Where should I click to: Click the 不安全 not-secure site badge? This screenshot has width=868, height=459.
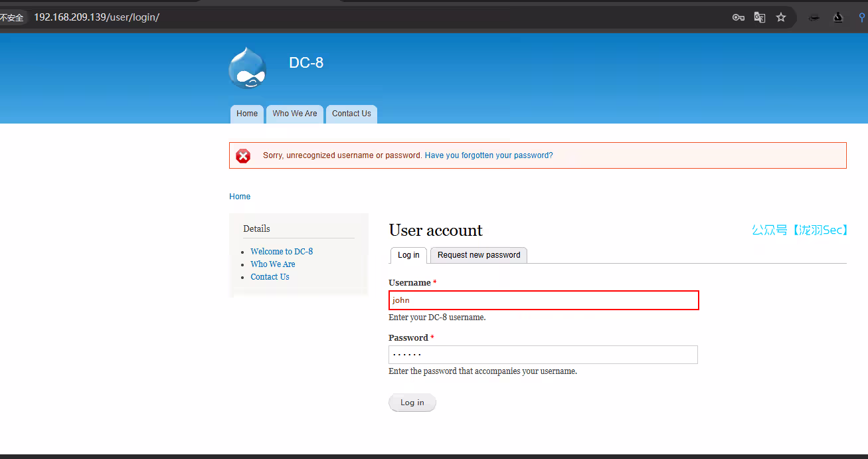[11, 17]
